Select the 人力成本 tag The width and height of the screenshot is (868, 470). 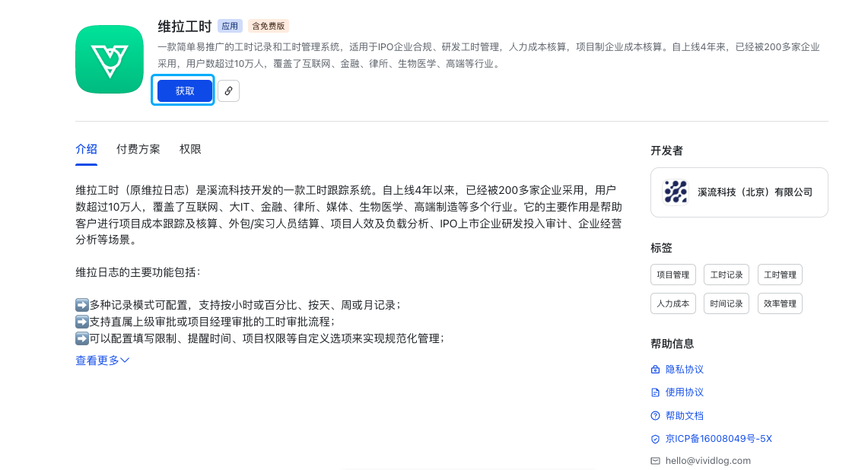click(673, 303)
